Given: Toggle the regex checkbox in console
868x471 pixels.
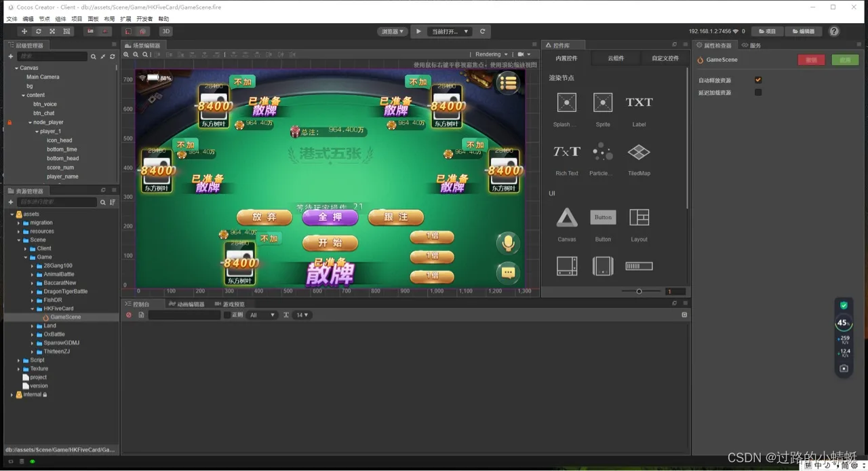Looking at the screenshot, I should tap(227, 315).
